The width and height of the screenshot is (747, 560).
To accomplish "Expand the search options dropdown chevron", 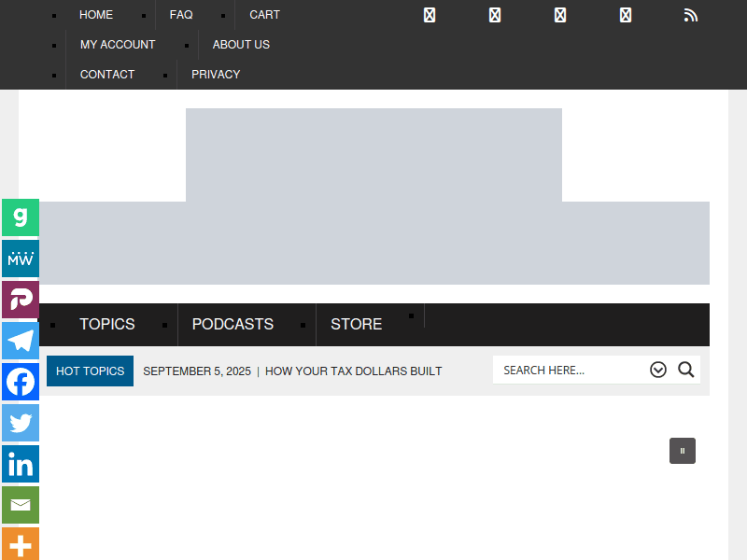I will click(658, 370).
